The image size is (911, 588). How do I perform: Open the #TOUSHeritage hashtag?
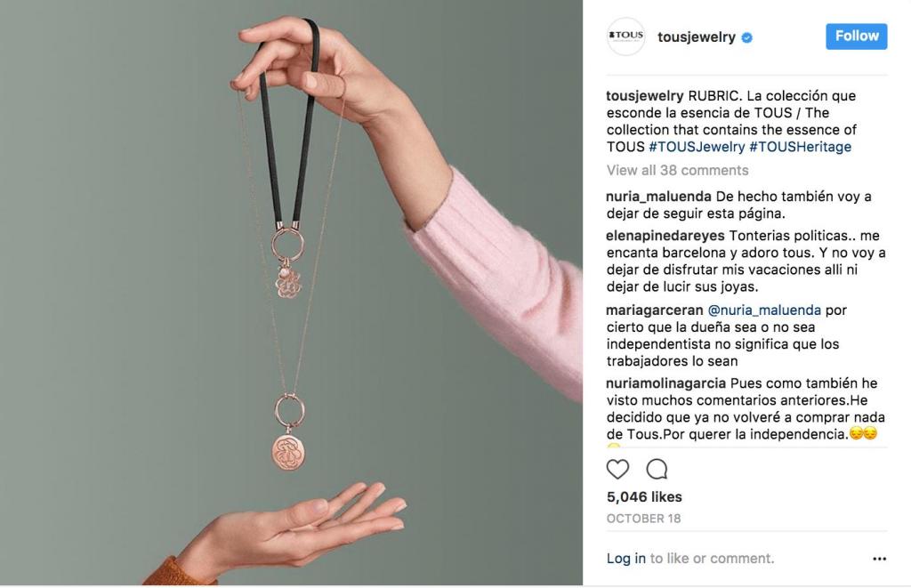(800, 147)
